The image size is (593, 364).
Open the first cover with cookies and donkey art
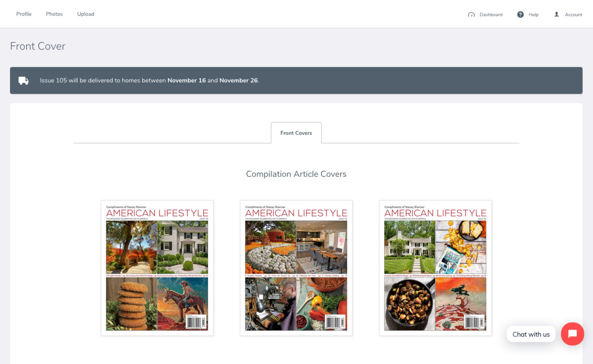[x=157, y=267]
